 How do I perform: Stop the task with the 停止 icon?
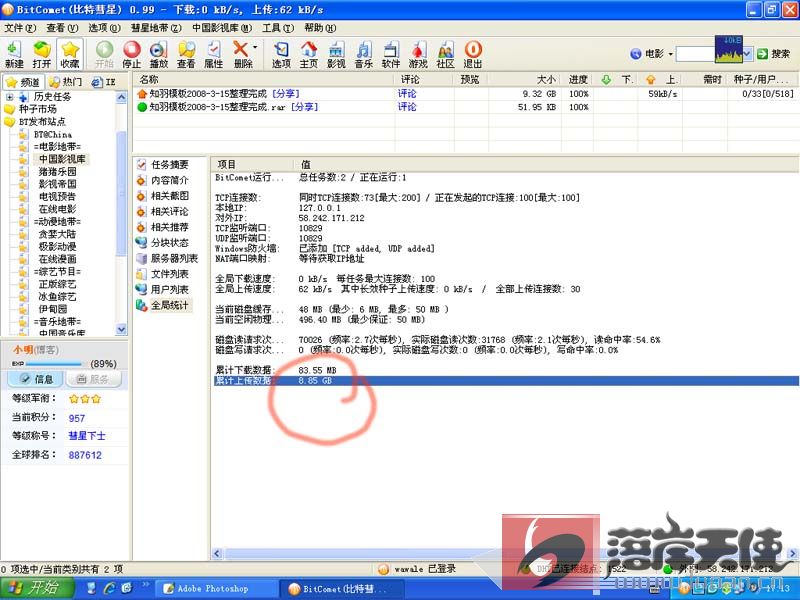(x=132, y=54)
